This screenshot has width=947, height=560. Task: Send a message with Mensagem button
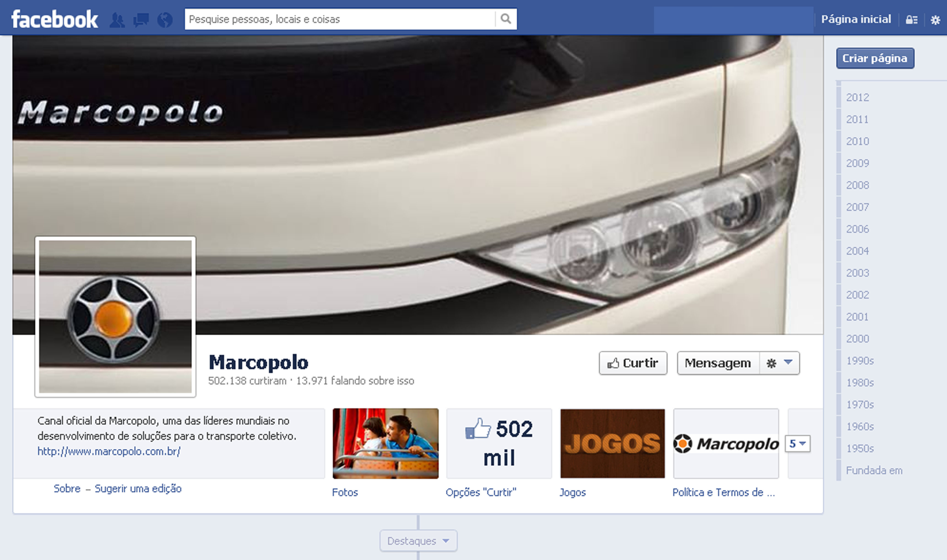(718, 363)
